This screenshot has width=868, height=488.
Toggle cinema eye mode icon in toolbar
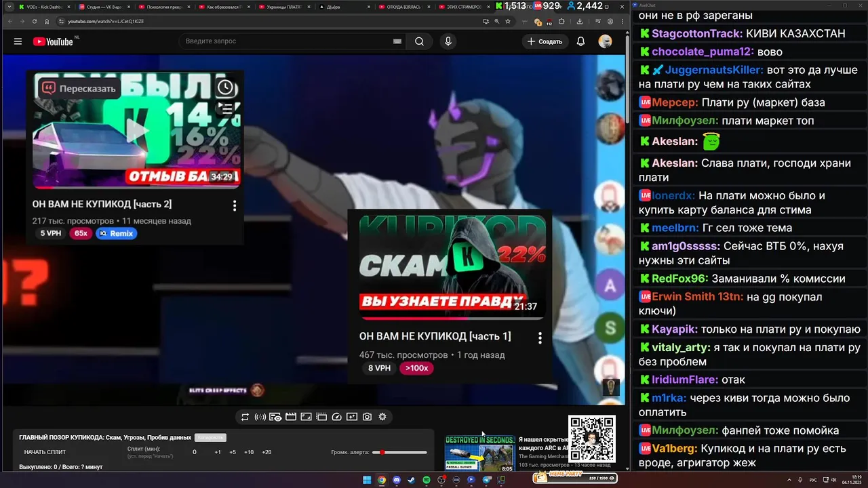click(275, 417)
